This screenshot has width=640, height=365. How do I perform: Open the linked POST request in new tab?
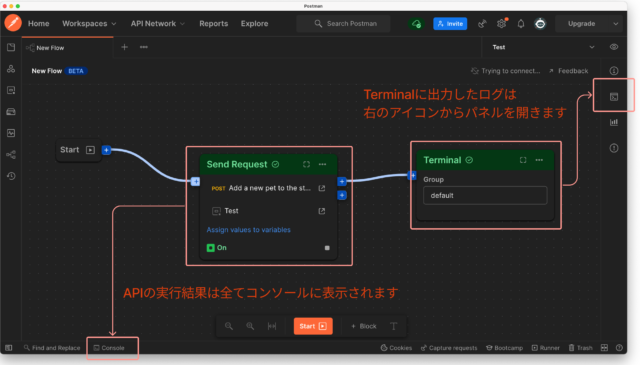click(322, 188)
